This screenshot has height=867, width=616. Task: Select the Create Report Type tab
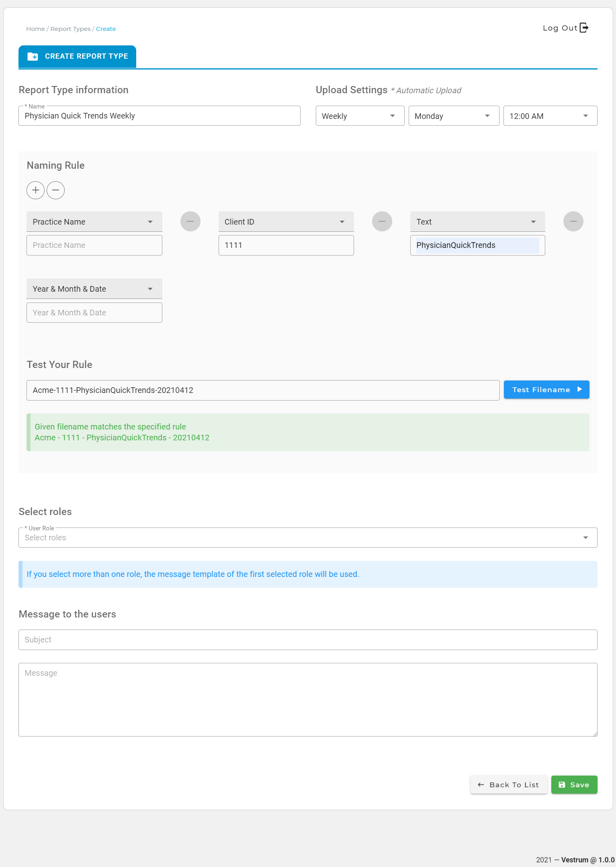(x=77, y=56)
